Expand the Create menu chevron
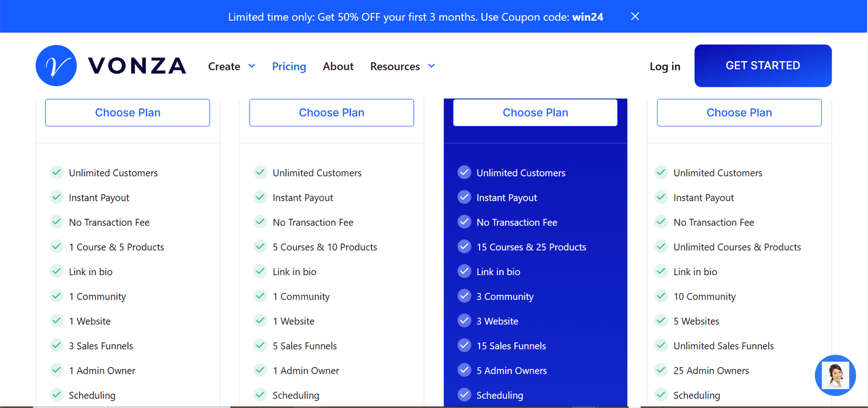Viewport: 868px width, 408px height. [252, 66]
